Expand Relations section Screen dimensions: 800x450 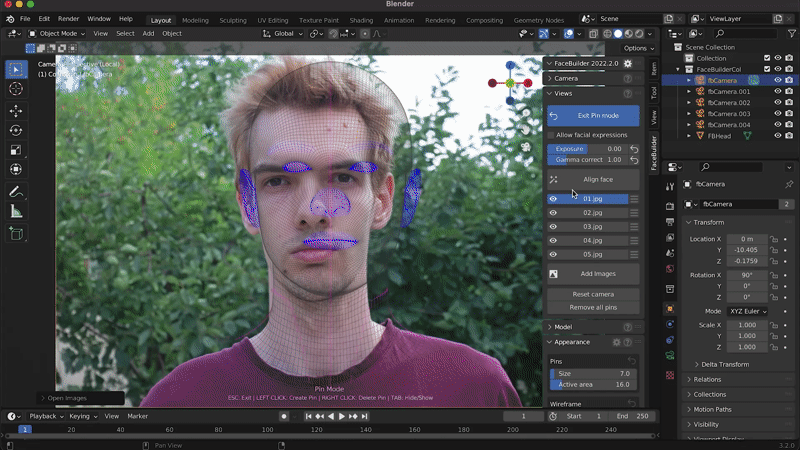707,380
